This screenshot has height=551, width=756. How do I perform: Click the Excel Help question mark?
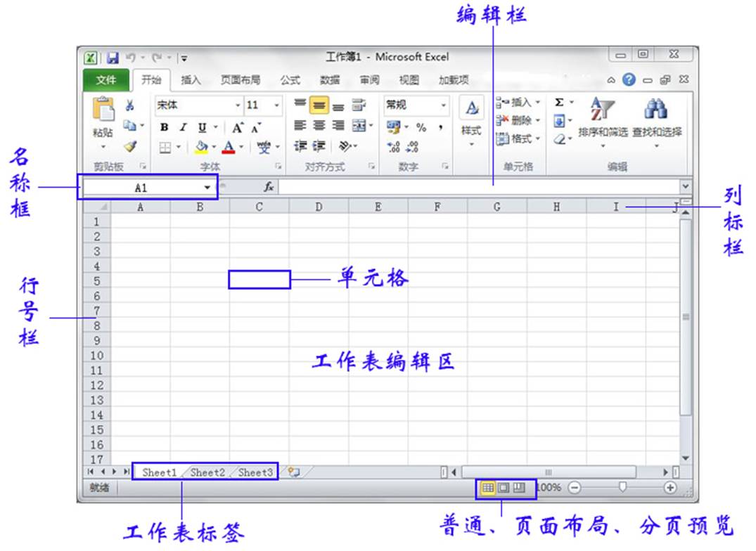[x=629, y=79]
